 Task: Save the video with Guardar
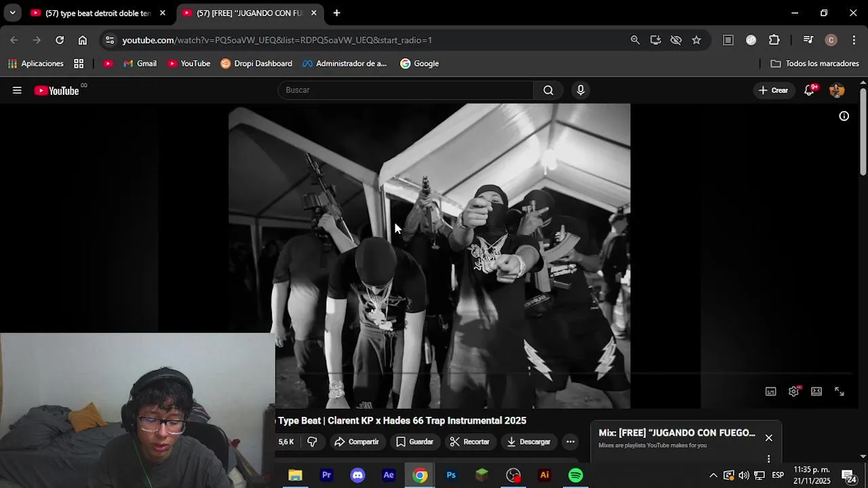[x=414, y=442]
